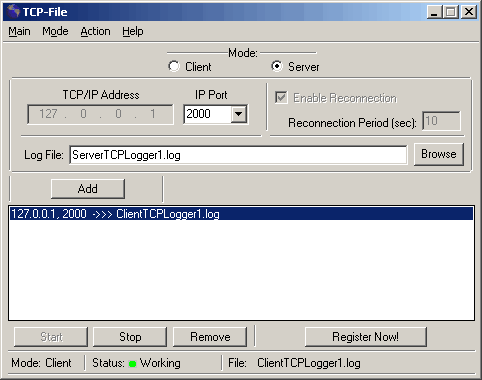Open the Action menu
Image resolution: width=482 pixels, height=380 pixels.
point(95,31)
